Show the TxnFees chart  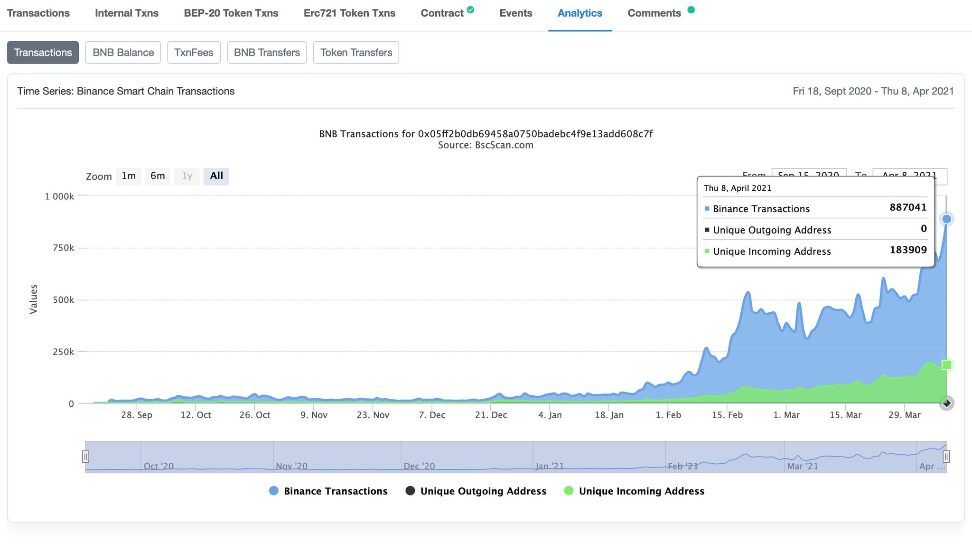click(x=194, y=52)
